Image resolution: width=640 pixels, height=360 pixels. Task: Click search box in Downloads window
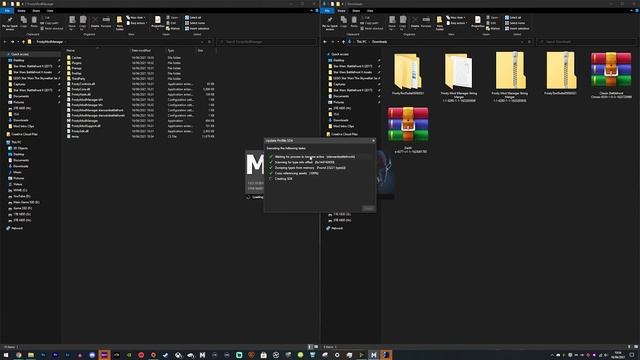click(587, 42)
